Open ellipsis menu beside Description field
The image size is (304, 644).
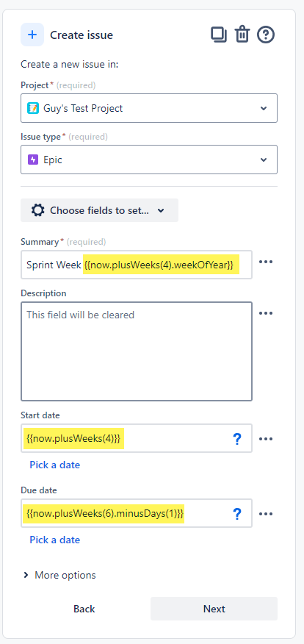coord(266,313)
